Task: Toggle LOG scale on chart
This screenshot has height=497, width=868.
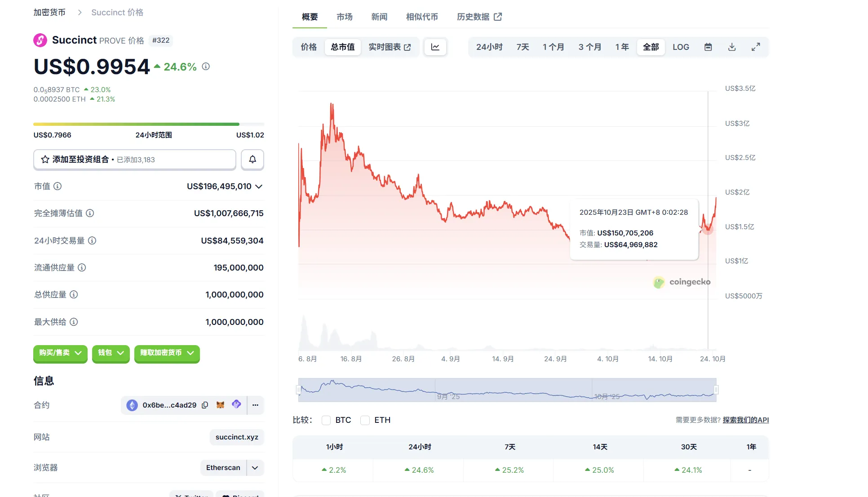Action: click(681, 47)
